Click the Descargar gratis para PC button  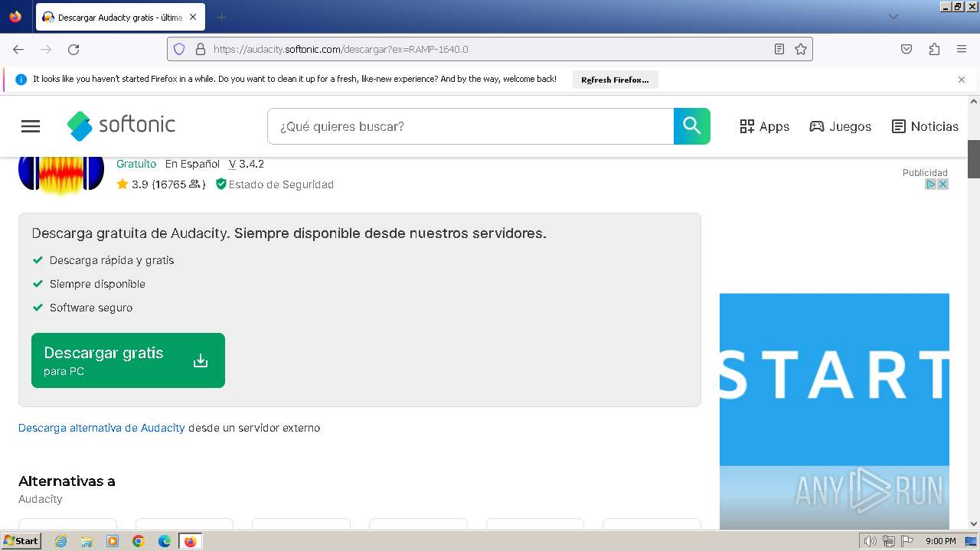[x=128, y=360]
